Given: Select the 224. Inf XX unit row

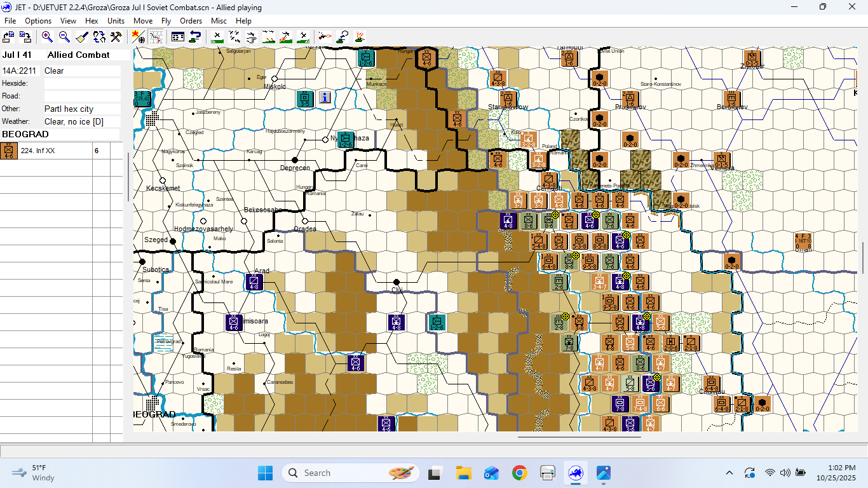Looking at the screenshot, I should pyautogui.click(x=38, y=151).
